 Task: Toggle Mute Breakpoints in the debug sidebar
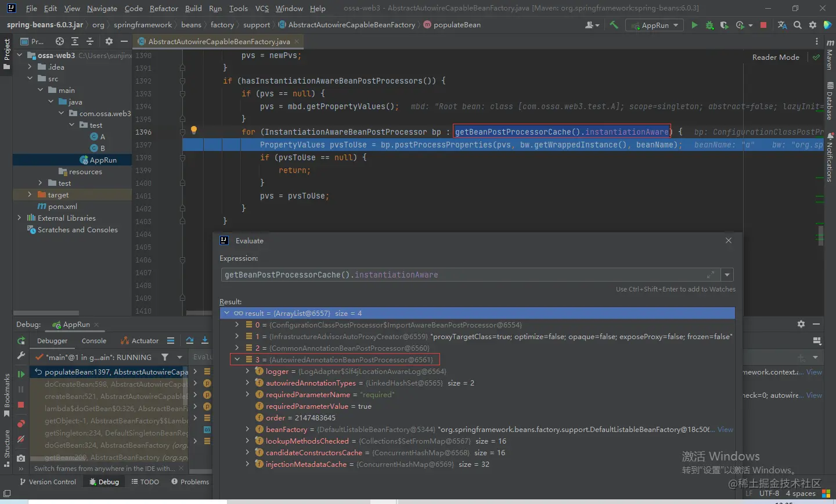(x=21, y=440)
